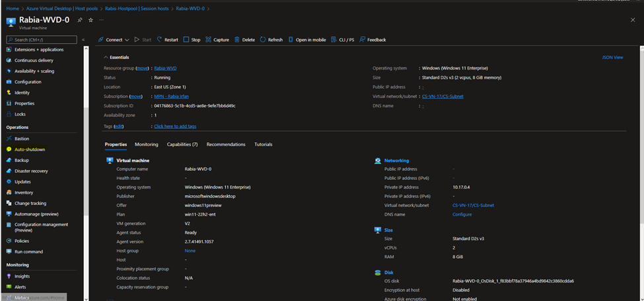The height and width of the screenshot is (301, 644).
Task: Click the Configure DNS name link
Action: (x=462, y=214)
